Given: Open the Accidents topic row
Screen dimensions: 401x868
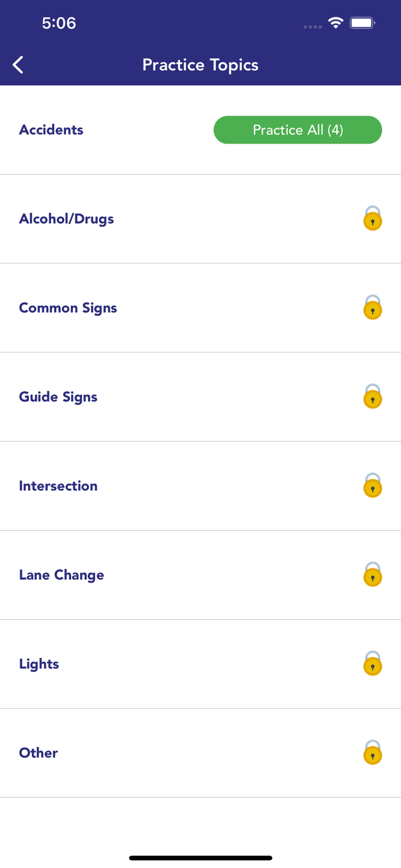Looking at the screenshot, I should click(116, 130).
